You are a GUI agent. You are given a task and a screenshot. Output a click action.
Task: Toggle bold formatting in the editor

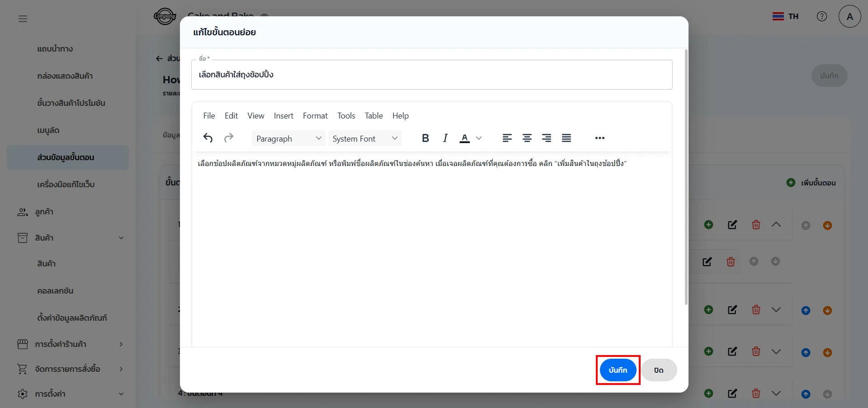tap(425, 138)
